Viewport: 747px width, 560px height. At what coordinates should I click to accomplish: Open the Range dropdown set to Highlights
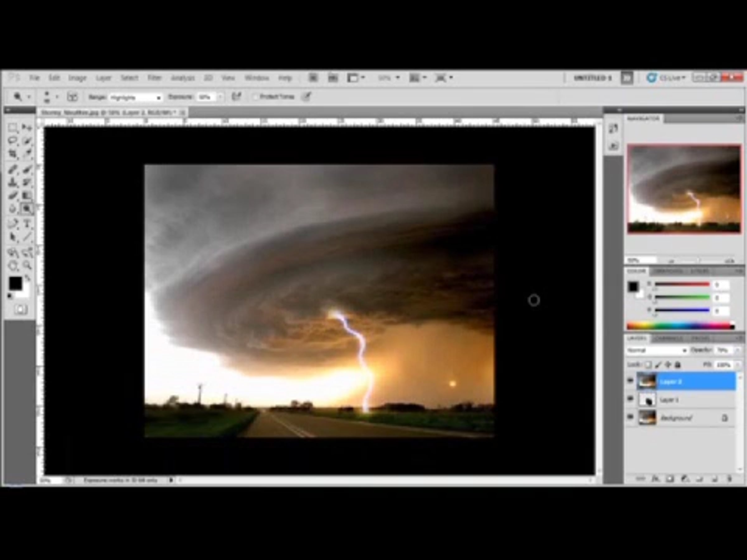pyautogui.click(x=135, y=98)
